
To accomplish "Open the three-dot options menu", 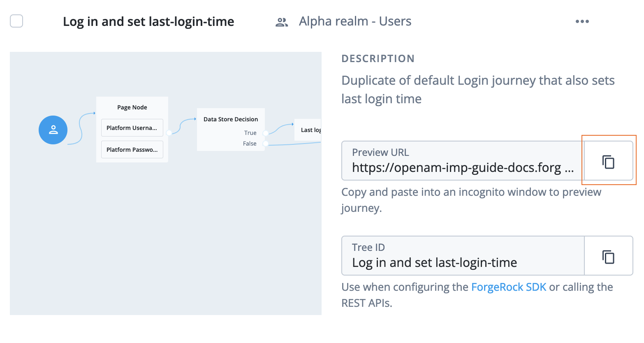I will pyautogui.click(x=582, y=21).
